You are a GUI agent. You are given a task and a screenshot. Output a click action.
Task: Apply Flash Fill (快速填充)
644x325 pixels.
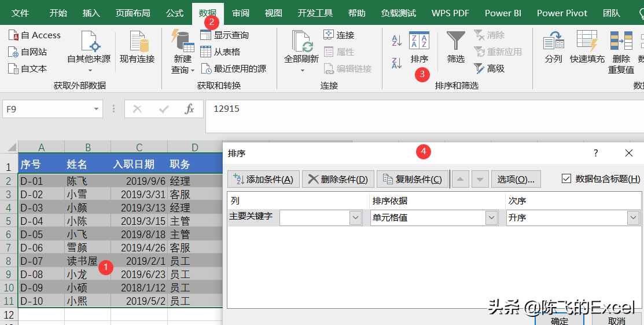tap(587, 48)
